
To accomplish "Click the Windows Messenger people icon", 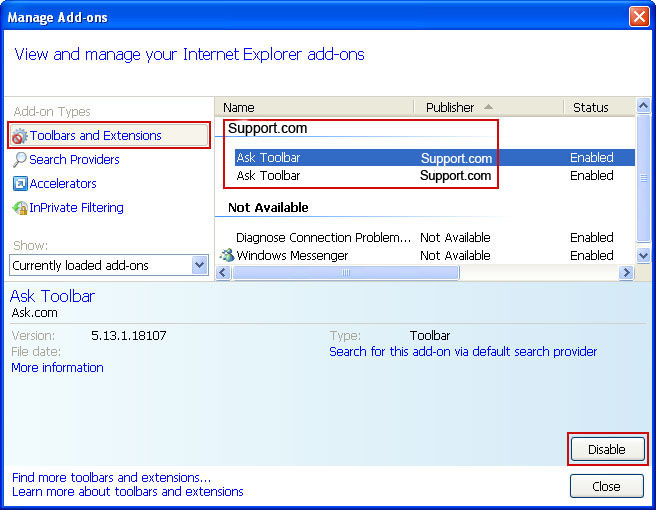I will coord(227,255).
